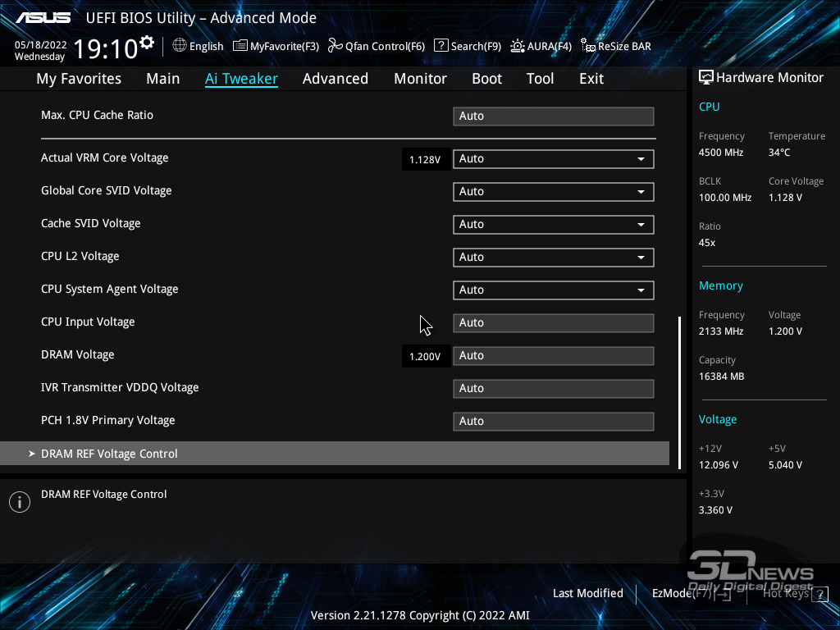Go to Monitor tab

pyautogui.click(x=421, y=79)
